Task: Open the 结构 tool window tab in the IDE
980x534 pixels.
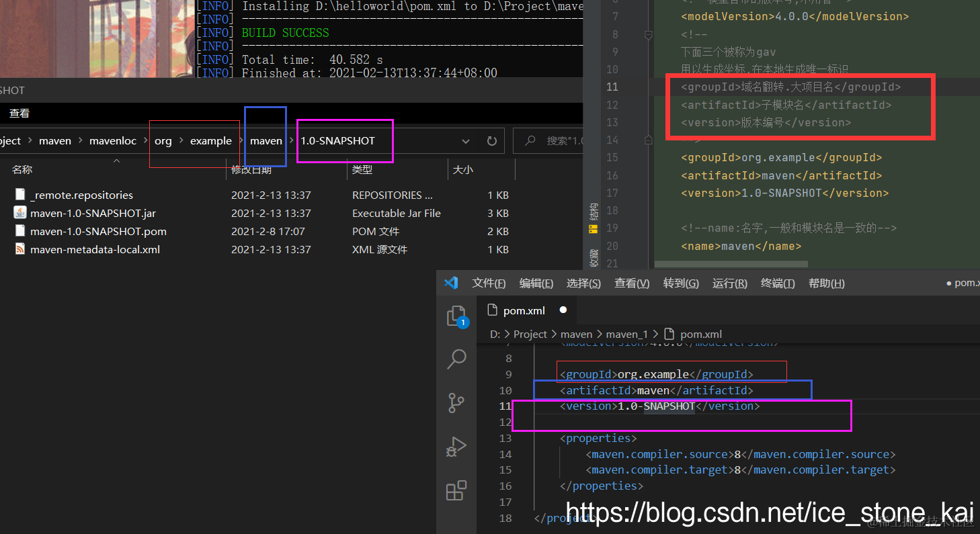Action: pos(593,212)
